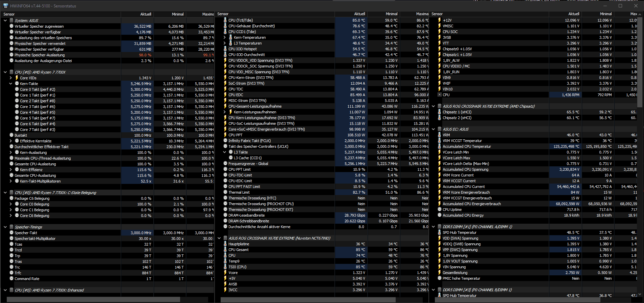Collapse the L3 Takte row
The width and height of the screenshot is (644, 303).
[x=225, y=152]
